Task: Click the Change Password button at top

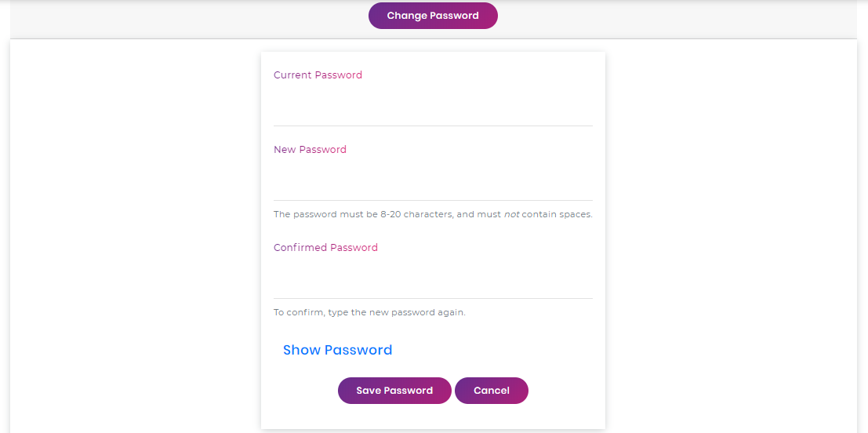Action: pos(433,16)
